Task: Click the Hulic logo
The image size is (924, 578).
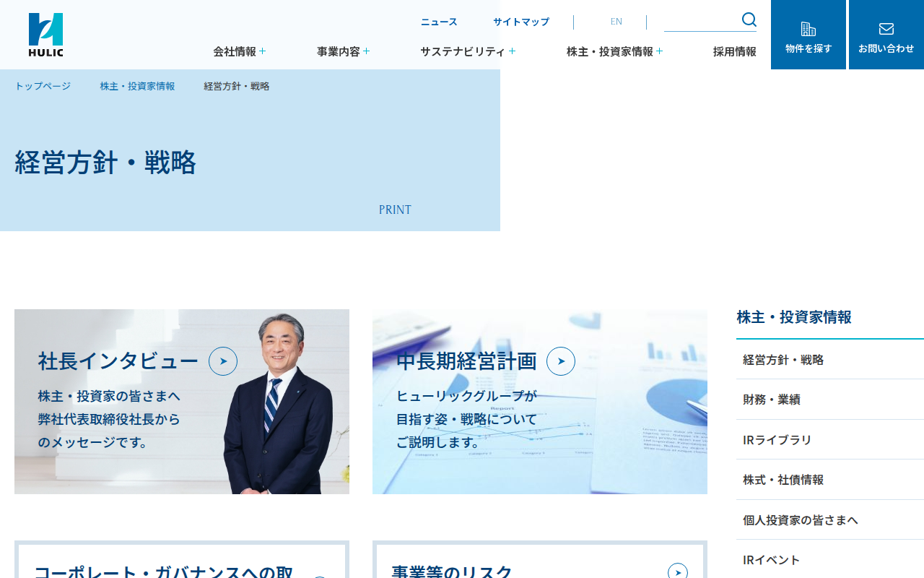Action: (x=46, y=35)
